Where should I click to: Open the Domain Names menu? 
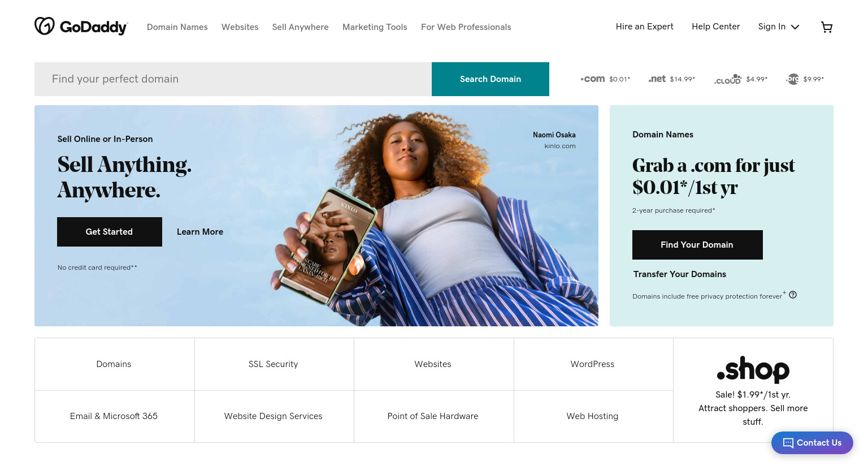point(177,27)
